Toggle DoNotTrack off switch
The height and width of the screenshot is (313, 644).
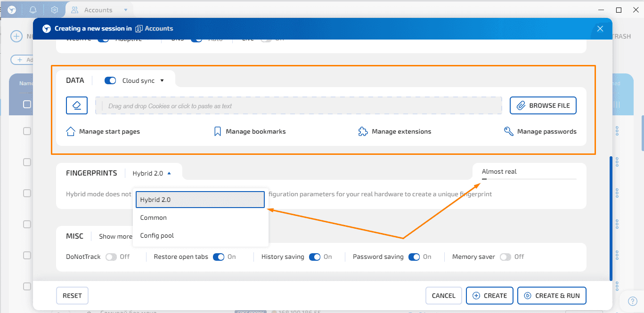(112, 257)
